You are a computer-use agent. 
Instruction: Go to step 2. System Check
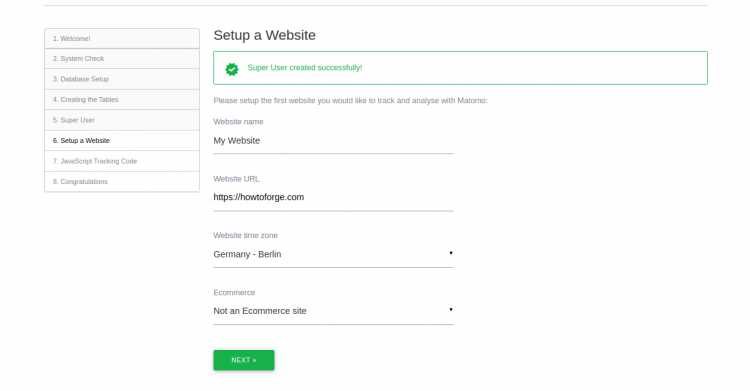122,58
